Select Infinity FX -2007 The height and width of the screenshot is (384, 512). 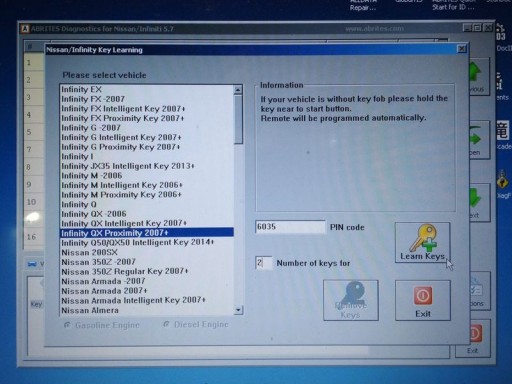(x=147, y=99)
